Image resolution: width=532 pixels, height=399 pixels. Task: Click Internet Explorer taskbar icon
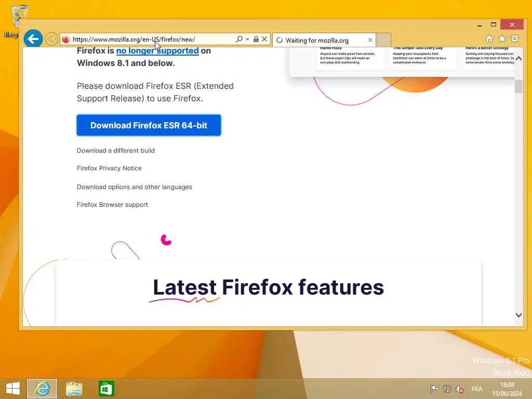(x=42, y=389)
